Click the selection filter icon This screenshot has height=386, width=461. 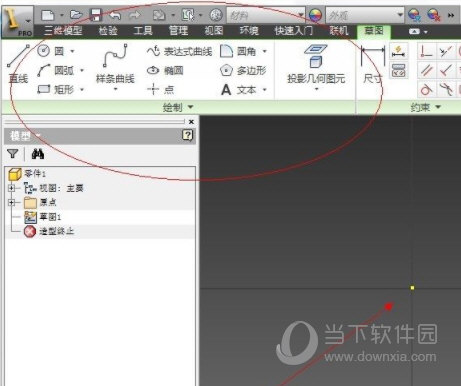188,15
